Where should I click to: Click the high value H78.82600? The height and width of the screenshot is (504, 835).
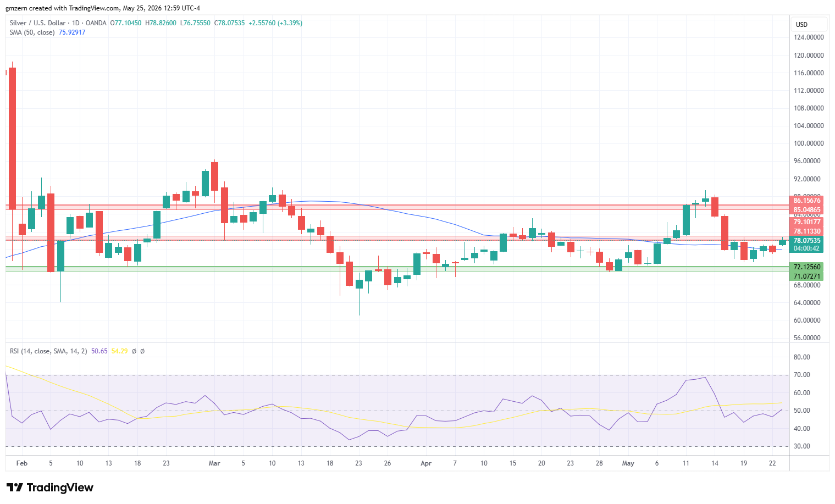(x=161, y=23)
